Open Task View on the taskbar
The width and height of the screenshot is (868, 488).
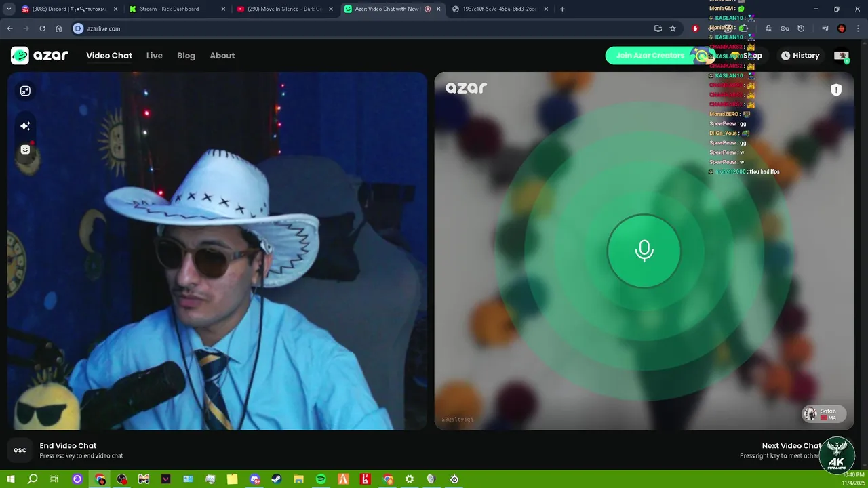(54, 479)
